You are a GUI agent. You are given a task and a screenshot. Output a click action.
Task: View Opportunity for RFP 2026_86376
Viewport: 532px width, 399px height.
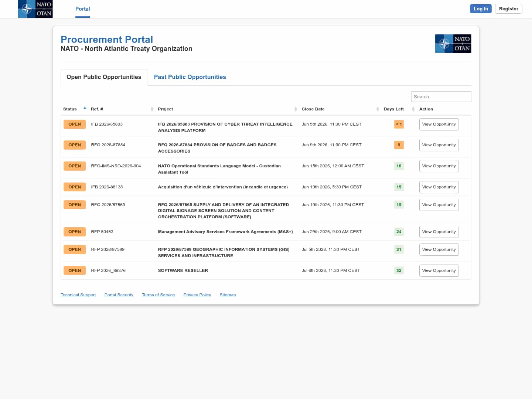[439, 270]
